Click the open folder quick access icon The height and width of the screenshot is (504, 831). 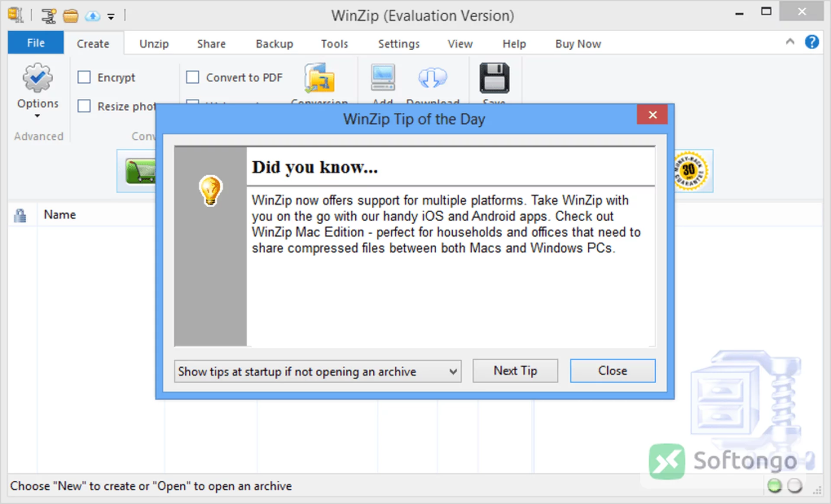pos(71,16)
